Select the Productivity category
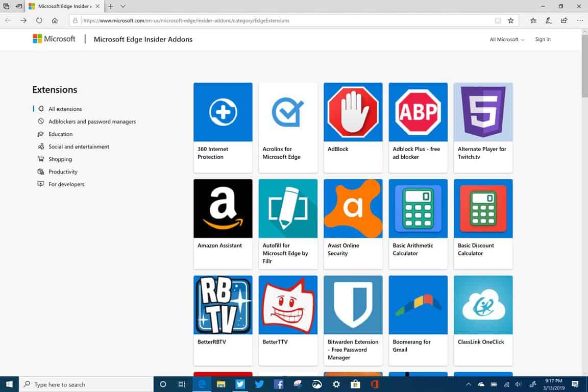 coord(63,171)
